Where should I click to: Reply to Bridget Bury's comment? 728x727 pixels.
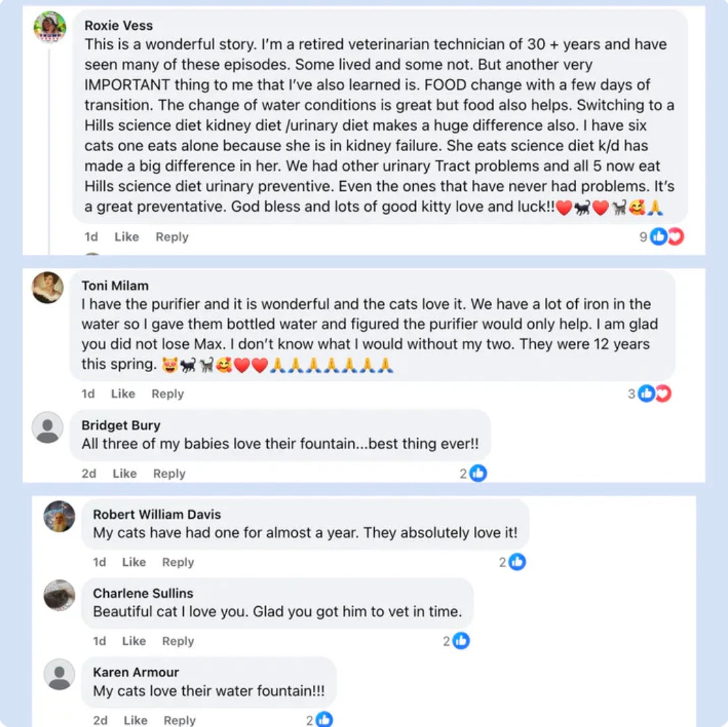click(169, 474)
